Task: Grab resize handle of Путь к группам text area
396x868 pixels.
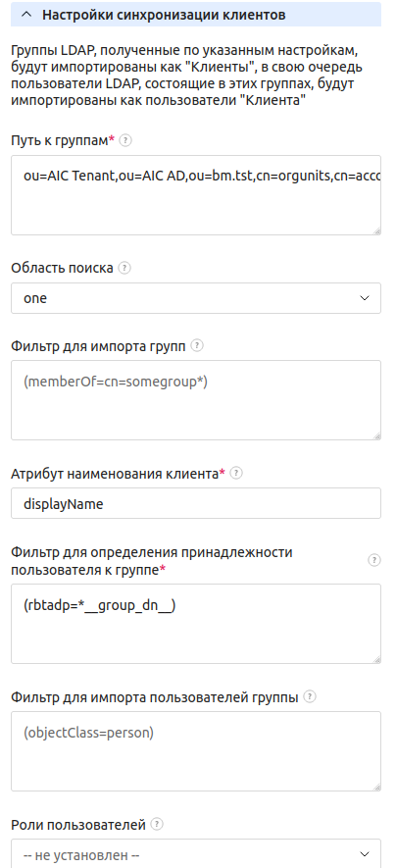Action: [377, 231]
